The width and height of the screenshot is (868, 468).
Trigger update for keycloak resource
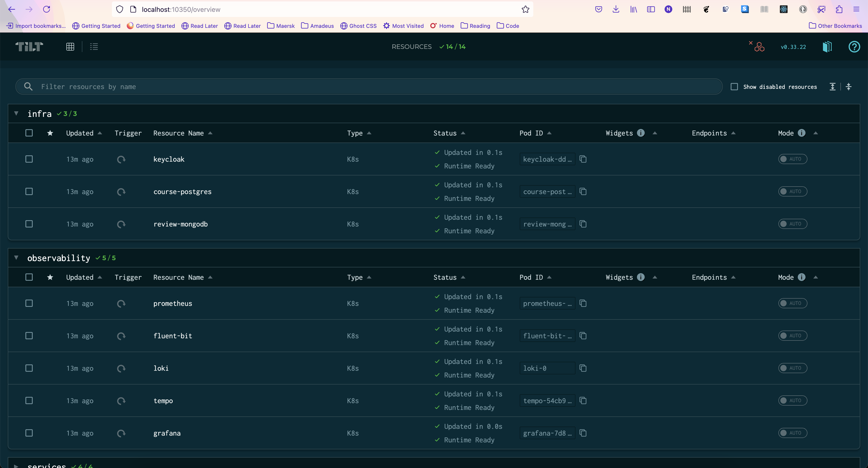pos(121,159)
